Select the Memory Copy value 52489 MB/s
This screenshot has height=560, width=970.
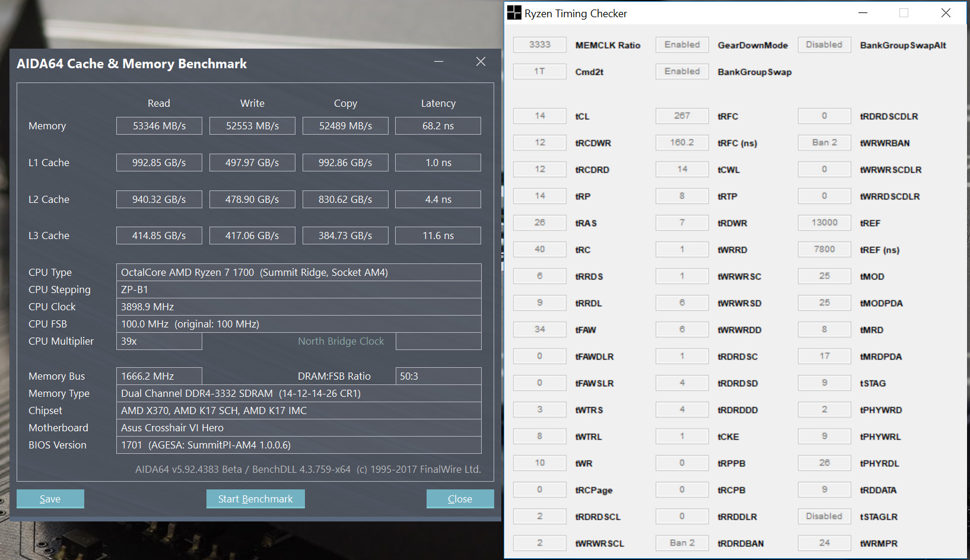(345, 126)
